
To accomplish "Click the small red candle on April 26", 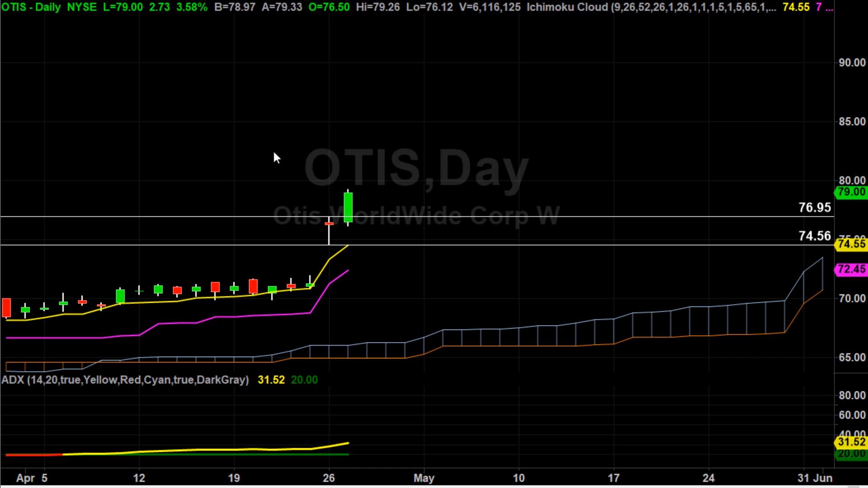I will point(329,224).
